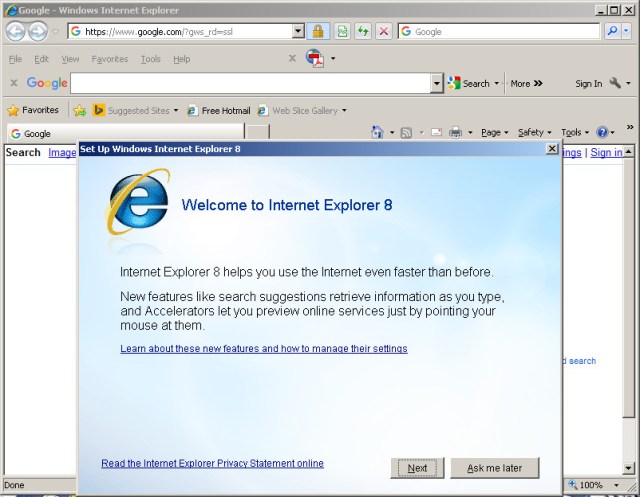The image size is (640, 497).
Task: Toggle the Compatibility View icon
Action: coord(342,31)
